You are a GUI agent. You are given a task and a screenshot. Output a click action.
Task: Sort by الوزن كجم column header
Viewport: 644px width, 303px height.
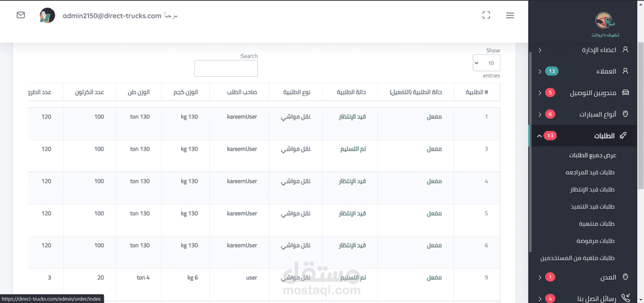[186, 93]
